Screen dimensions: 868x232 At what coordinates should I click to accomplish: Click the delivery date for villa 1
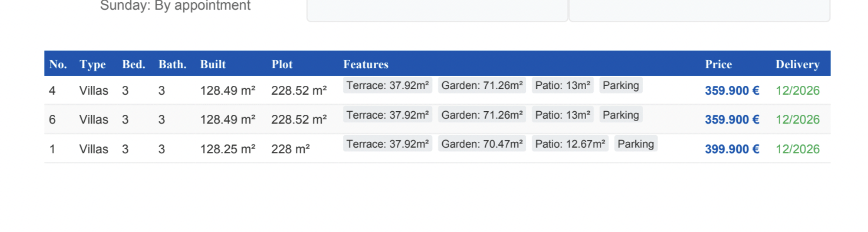pyautogui.click(x=797, y=149)
